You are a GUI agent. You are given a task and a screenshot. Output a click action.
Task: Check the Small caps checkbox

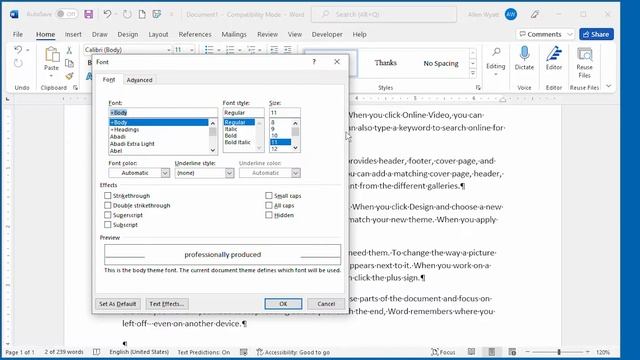pyautogui.click(x=269, y=196)
